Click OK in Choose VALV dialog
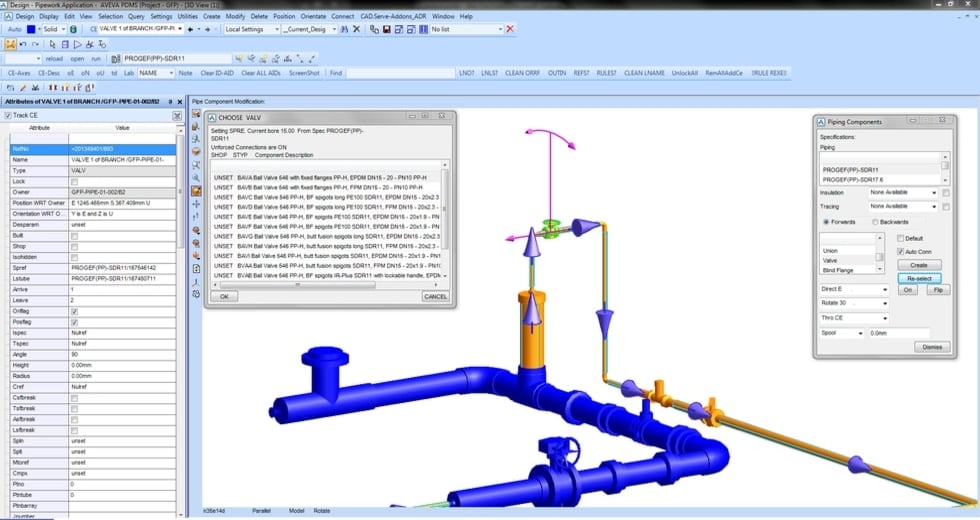This screenshot has height=520, width=980. pyautogui.click(x=224, y=297)
